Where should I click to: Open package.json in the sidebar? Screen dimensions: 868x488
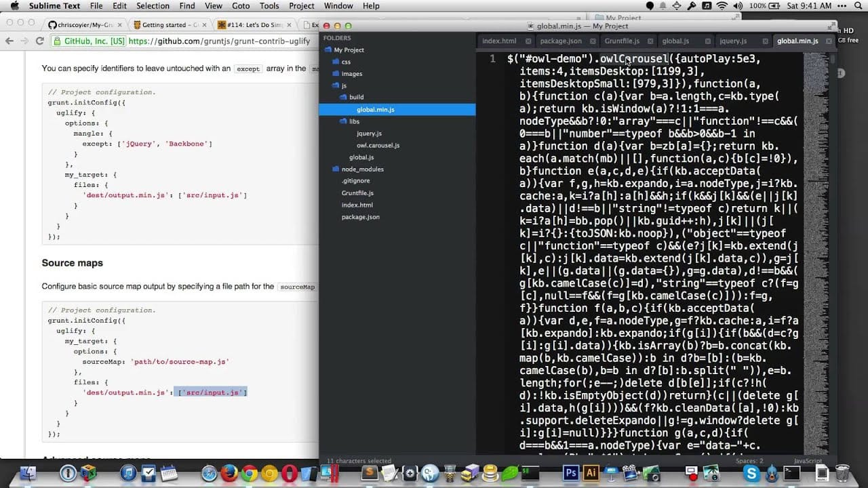pos(360,217)
